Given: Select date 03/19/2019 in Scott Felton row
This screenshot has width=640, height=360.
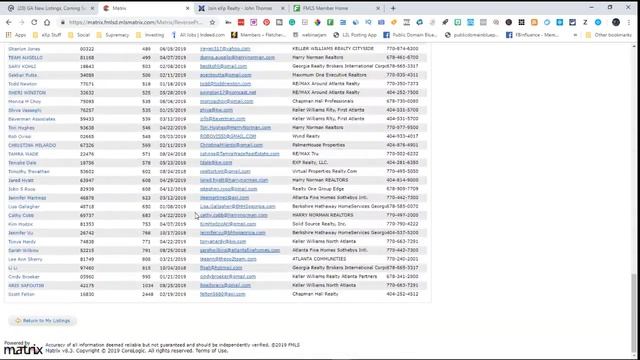Looking at the screenshot, I should [173, 294].
